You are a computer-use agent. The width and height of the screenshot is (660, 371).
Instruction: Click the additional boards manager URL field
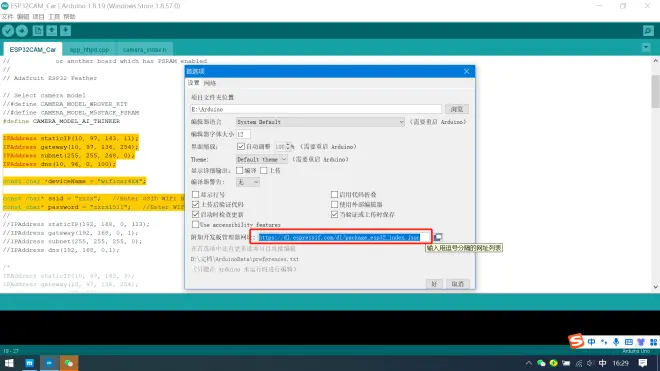point(344,237)
